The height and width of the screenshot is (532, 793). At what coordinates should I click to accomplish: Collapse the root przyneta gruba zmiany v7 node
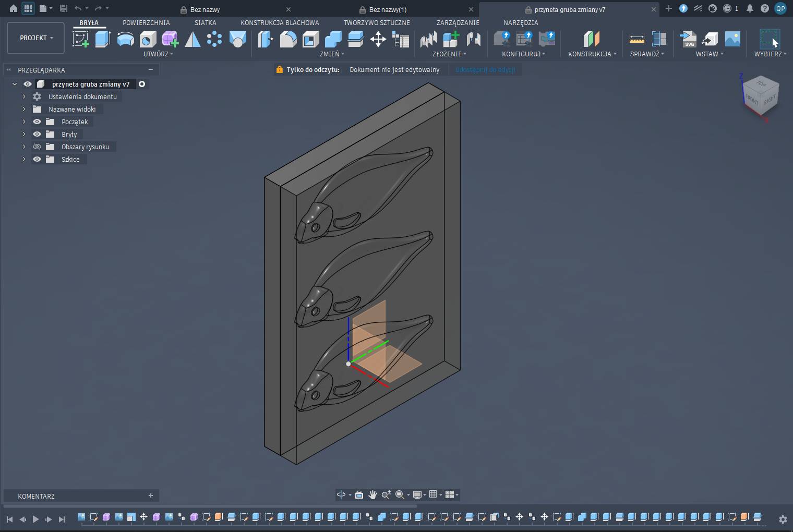[x=15, y=84]
